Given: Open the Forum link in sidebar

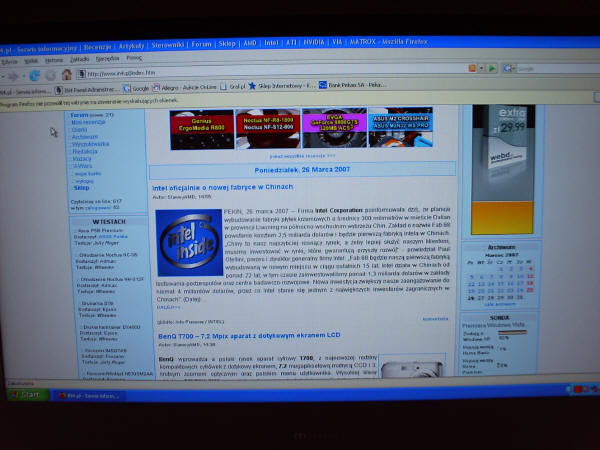Looking at the screenshot, I should [79, 115].
